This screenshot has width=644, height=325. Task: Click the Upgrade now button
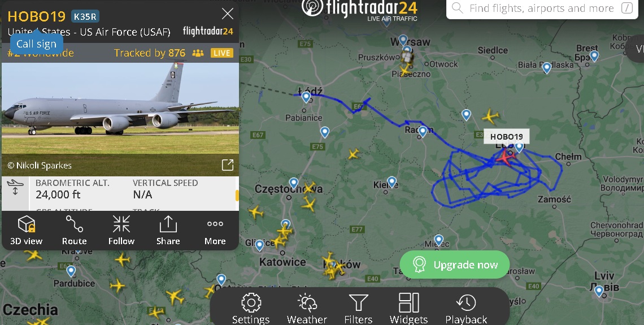[x=455, y=265]
